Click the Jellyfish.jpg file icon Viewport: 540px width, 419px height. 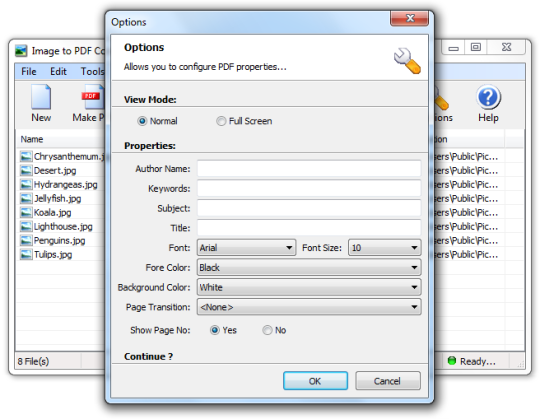[x=26, y=199]
